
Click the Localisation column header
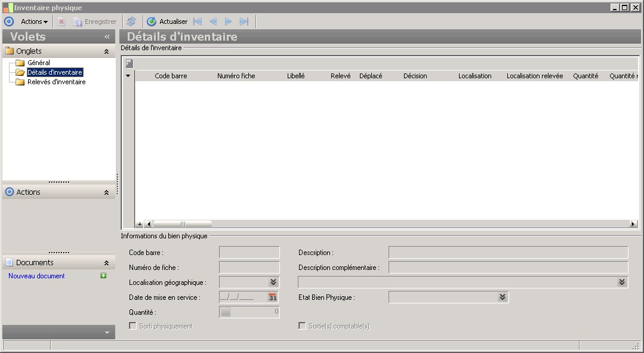[474, 76]
